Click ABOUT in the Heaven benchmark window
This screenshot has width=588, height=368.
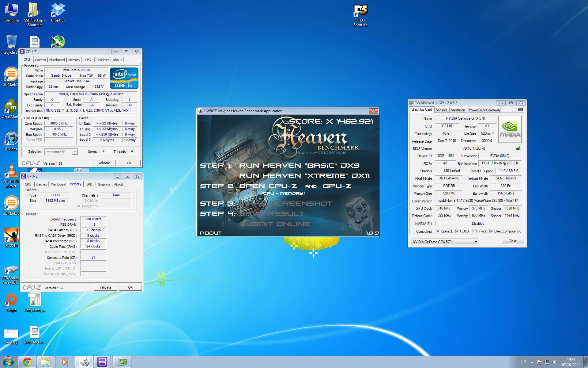(211, 233)
